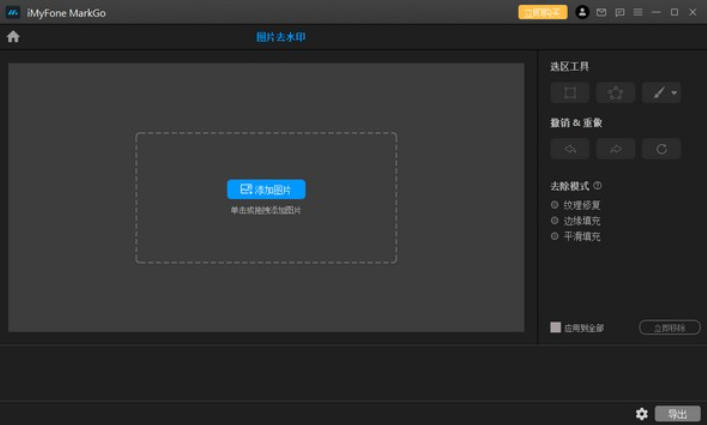Viewport: 707px width, 425px height.
Task: Select the brush selection tool
Action: [658, 93]
